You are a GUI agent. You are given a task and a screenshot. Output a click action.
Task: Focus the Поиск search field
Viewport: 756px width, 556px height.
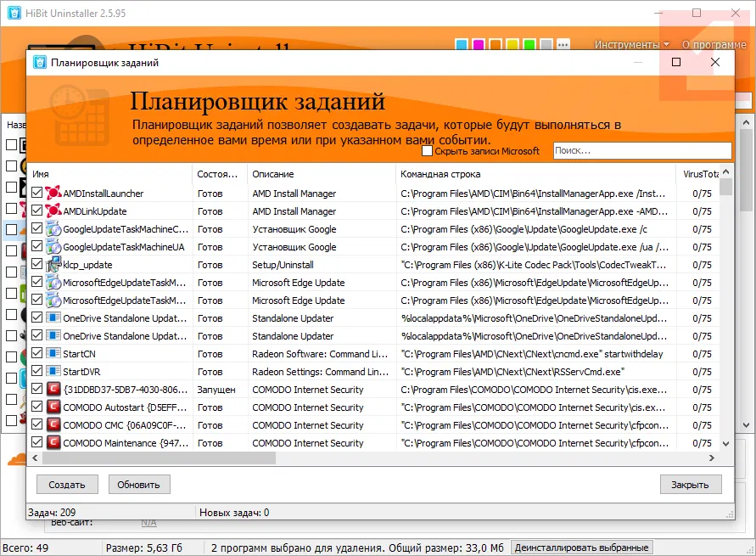642,150
